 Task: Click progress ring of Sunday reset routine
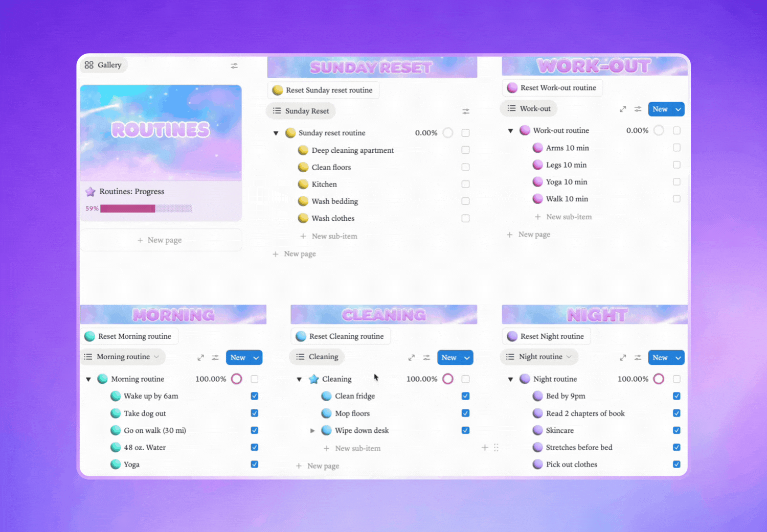[448, 133]
